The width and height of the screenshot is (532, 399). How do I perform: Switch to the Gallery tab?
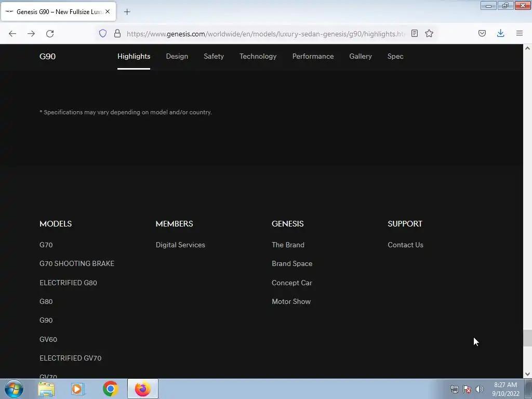coord(361,56)
